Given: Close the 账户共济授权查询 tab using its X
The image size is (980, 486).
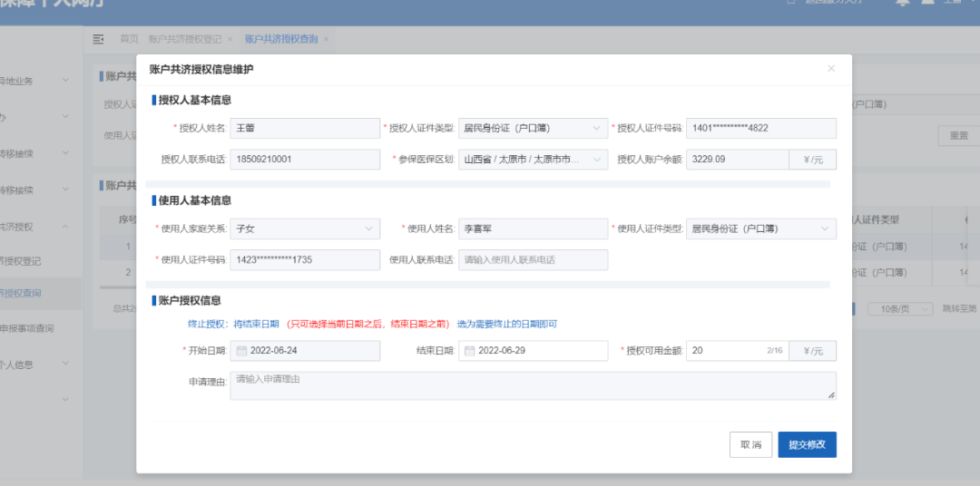Looking at the screenshot, I should pyautogui.click(x=327, y=39).
